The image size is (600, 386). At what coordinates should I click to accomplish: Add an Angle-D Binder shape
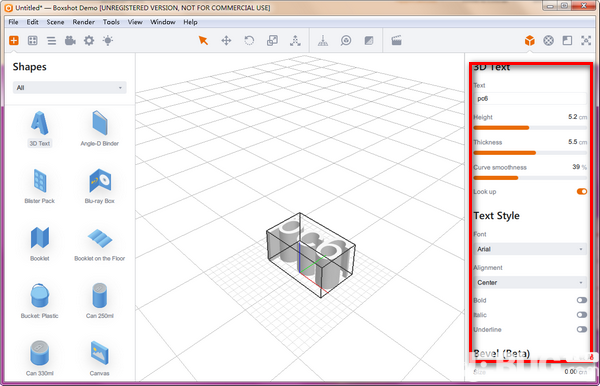click(99, 129)
